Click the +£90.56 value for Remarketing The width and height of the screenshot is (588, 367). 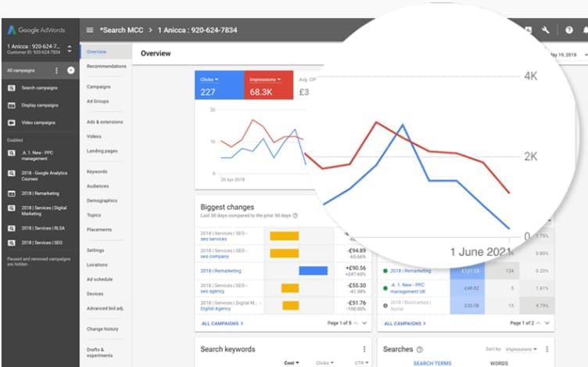point(356,268)
